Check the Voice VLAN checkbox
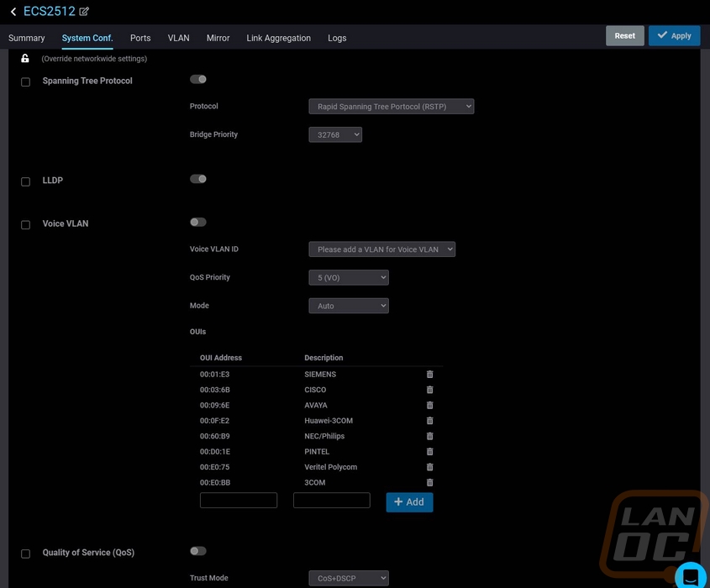Image resolution: width=710 pixels, height=588 pixels. tap(26, 225)
